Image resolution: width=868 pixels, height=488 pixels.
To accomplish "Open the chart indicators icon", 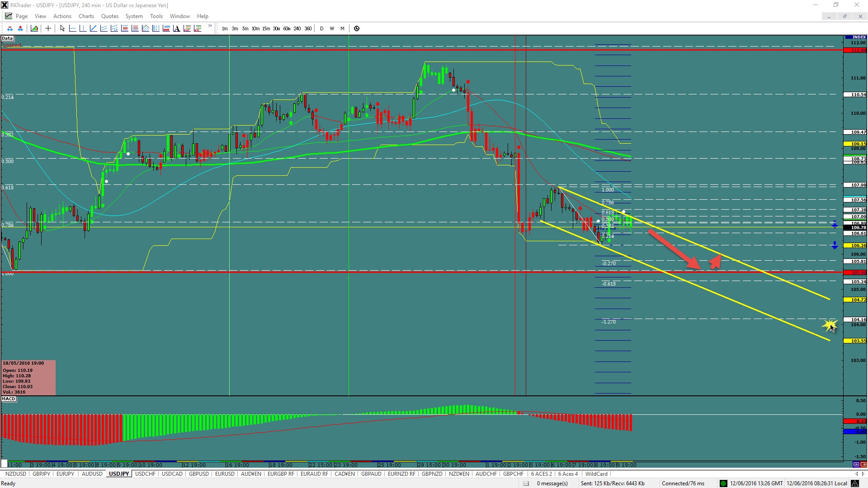I will pos(34,28).
